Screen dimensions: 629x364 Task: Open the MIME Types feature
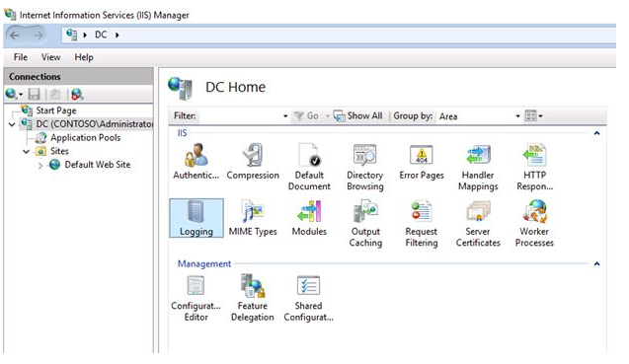click(x=253, y=218)
